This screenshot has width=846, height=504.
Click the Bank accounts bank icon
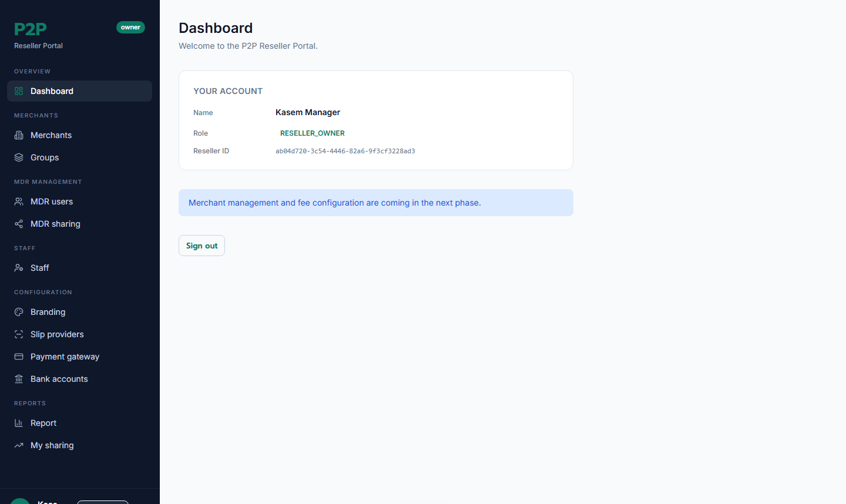[19, 379]
